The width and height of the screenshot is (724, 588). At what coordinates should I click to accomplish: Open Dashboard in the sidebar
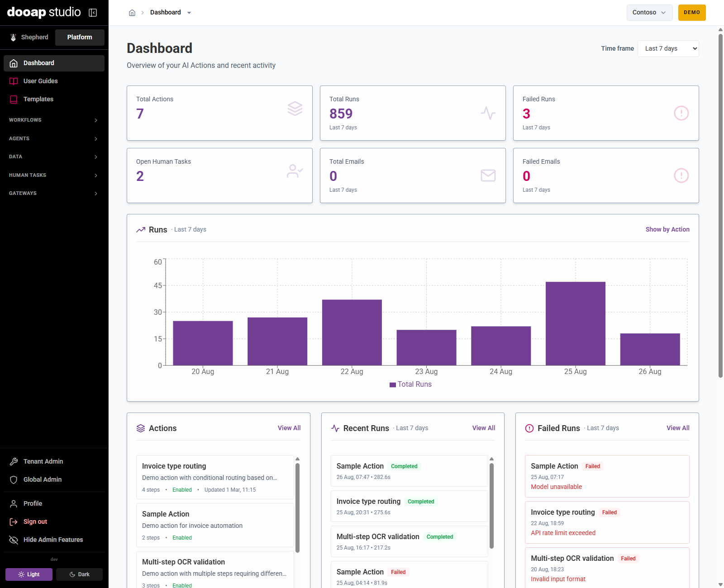point(54,63)
